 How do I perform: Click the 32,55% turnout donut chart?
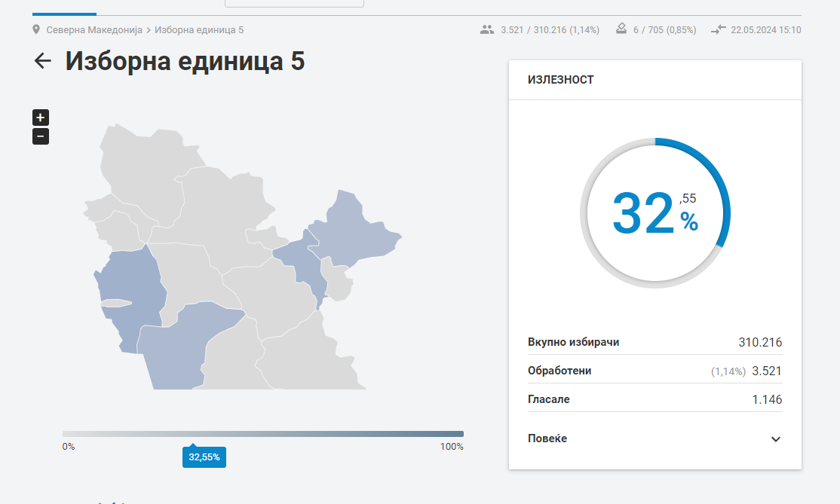[x=655, y=213]
